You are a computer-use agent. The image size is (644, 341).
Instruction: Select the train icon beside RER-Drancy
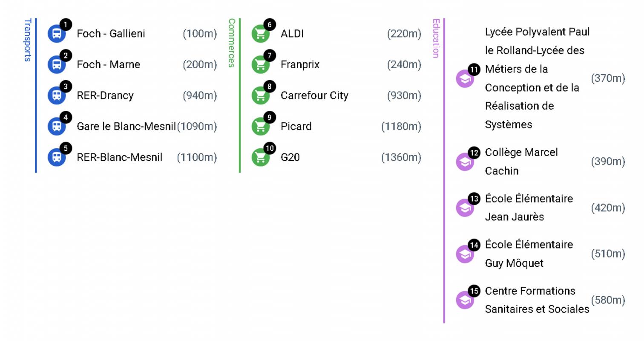click(56, 95)
